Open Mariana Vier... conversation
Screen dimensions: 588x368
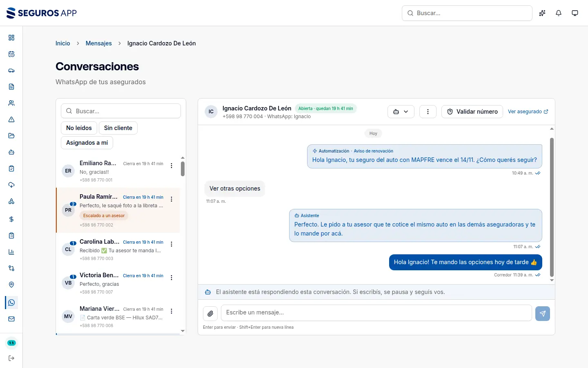coord(118,316)
